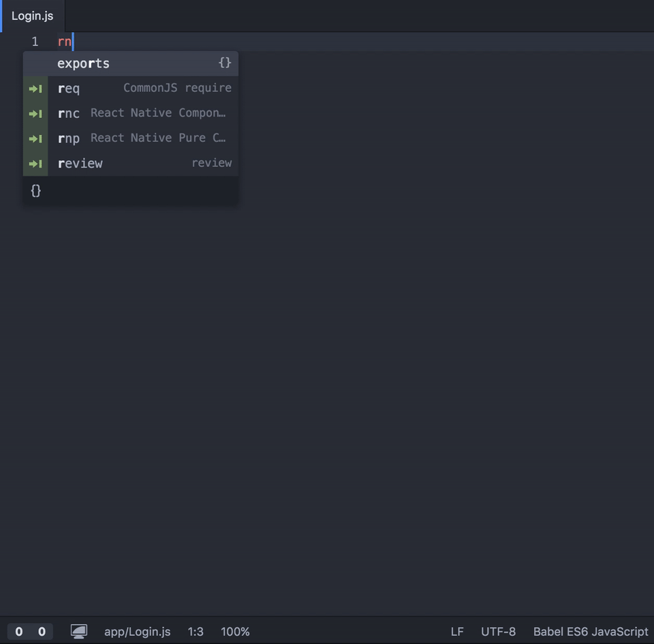Choose the review snippet suggestion

(131, 164)
